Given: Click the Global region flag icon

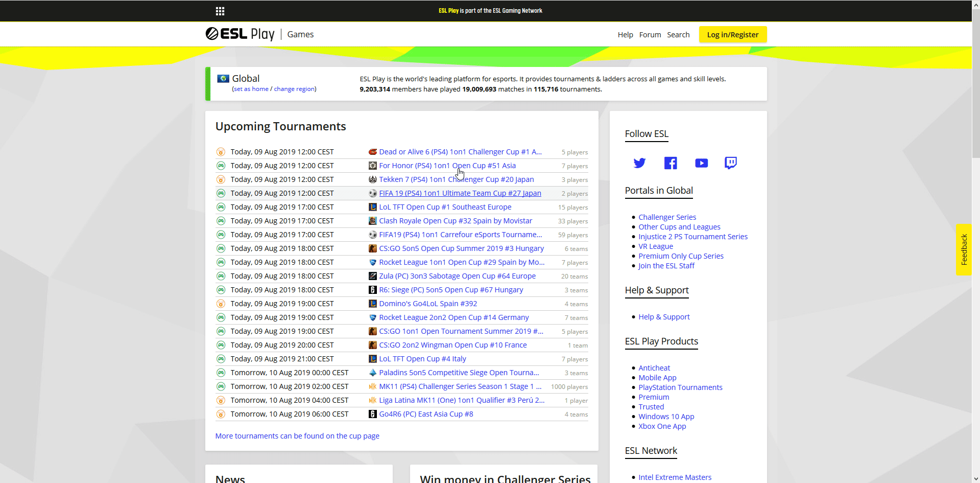Looking at the screenshot, I should [223, 79].
